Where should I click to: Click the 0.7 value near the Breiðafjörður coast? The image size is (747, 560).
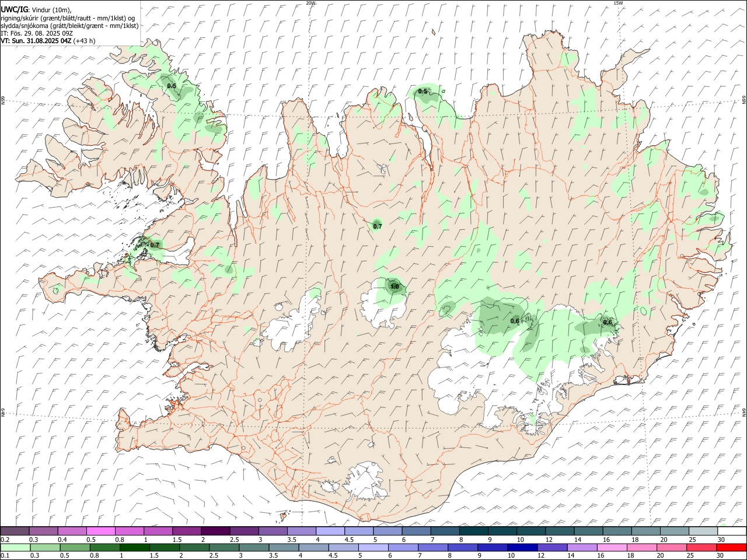coord(155,245)
